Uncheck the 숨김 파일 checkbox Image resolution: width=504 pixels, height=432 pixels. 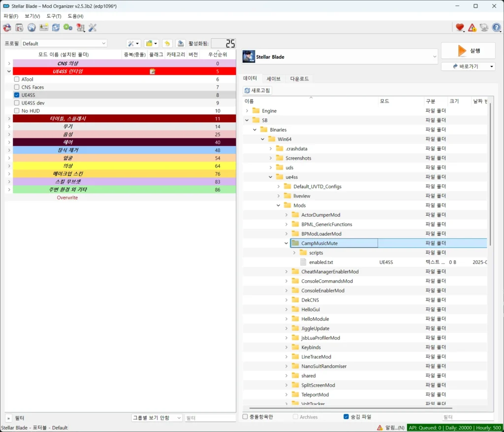tap(346, 417)
